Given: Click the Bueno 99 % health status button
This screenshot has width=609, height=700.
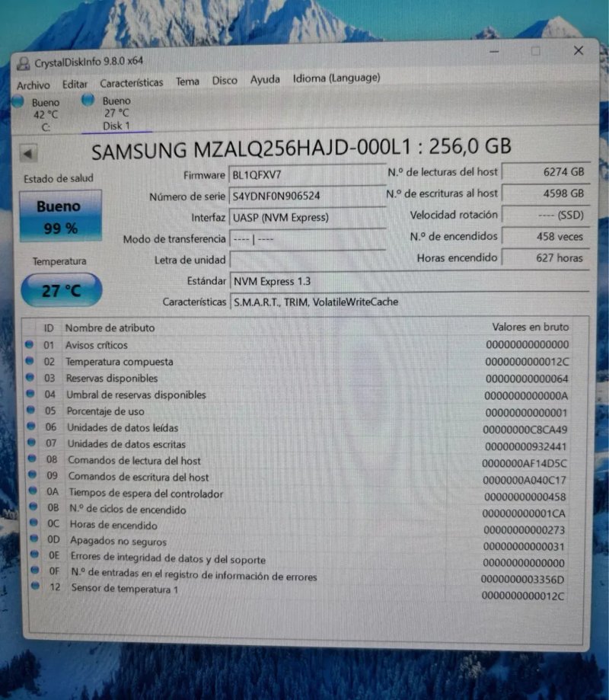Looking at the screenshot, I should [60, 216].
